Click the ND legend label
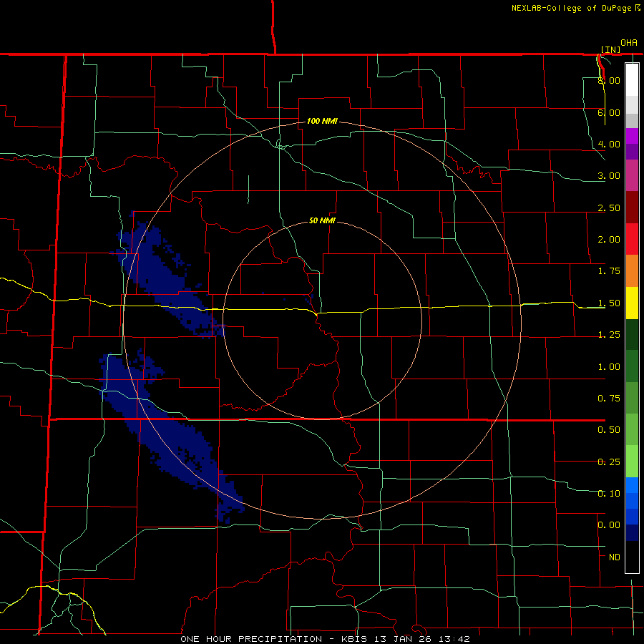 coord(615,557)
